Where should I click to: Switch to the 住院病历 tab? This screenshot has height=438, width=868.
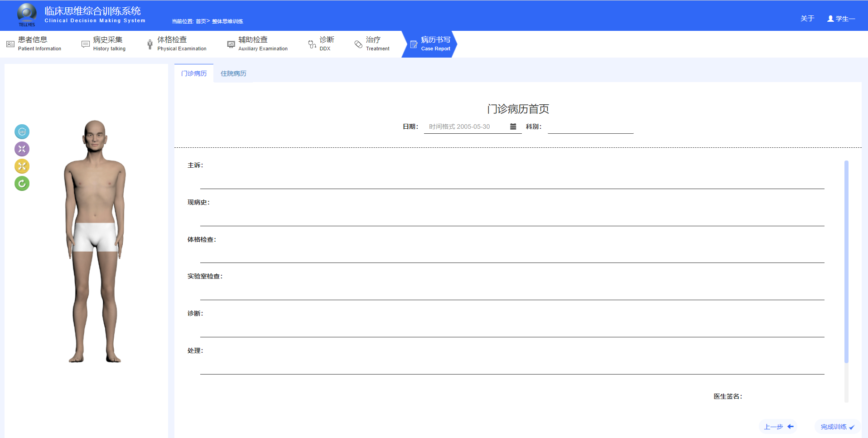pyautogui.click(x=233, y=73)
